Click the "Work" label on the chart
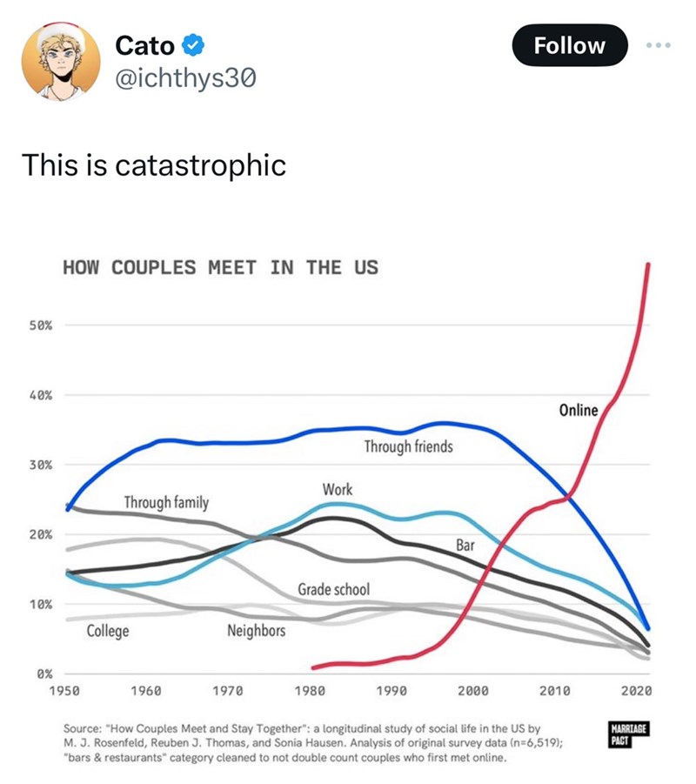The image size is (696, 784). pos(338,489)
